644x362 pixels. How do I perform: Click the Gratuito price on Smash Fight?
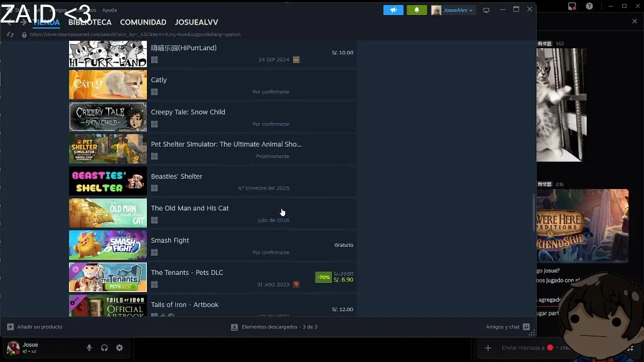[x=344, y=245]
